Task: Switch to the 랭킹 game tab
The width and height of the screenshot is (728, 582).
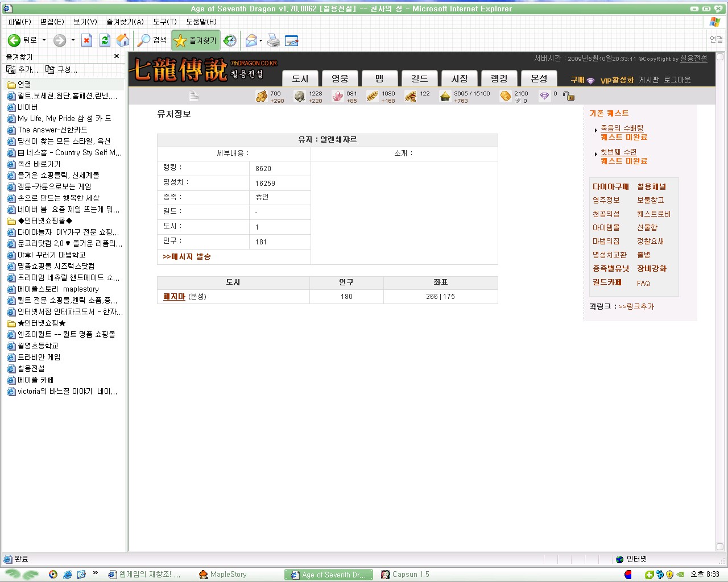Action: coord(499,78)
